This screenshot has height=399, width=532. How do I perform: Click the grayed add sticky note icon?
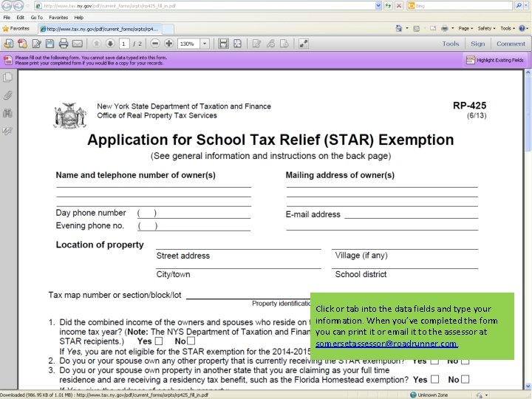pyautogui.click(x=256, y=44)
